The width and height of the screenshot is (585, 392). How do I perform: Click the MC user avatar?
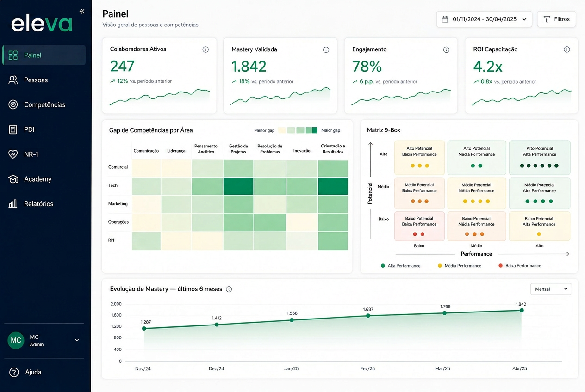pyautogui.click(x=16, y=340)
